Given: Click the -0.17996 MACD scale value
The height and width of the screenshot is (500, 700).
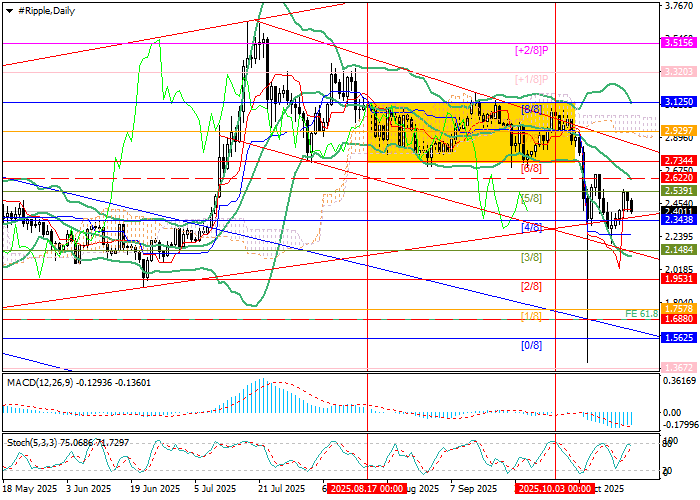Looking at the screenshot, I should coord(679,425).
